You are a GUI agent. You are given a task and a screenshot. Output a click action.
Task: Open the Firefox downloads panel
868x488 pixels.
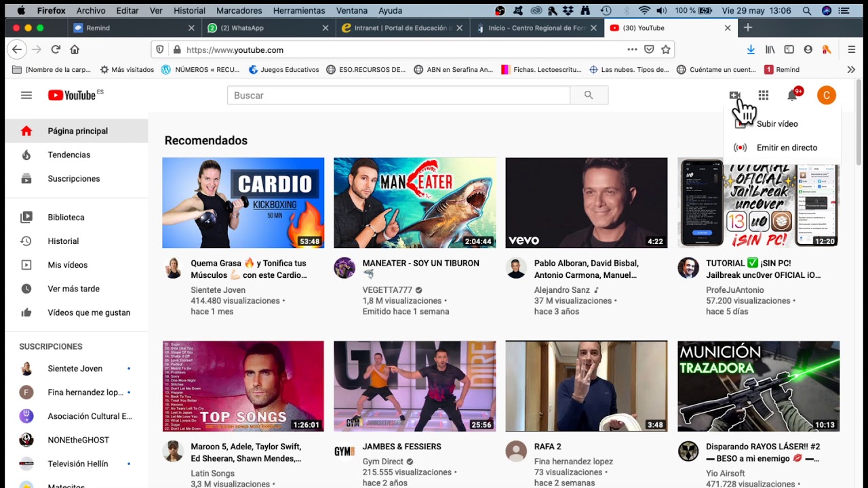pos(751,49)
